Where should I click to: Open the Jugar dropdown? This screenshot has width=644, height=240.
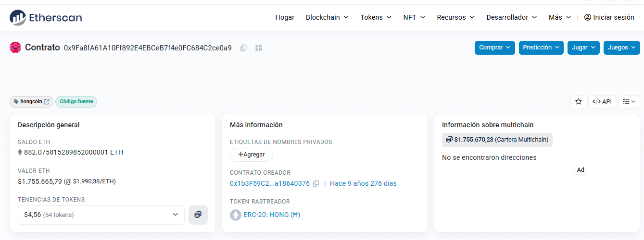pos(583,48)
